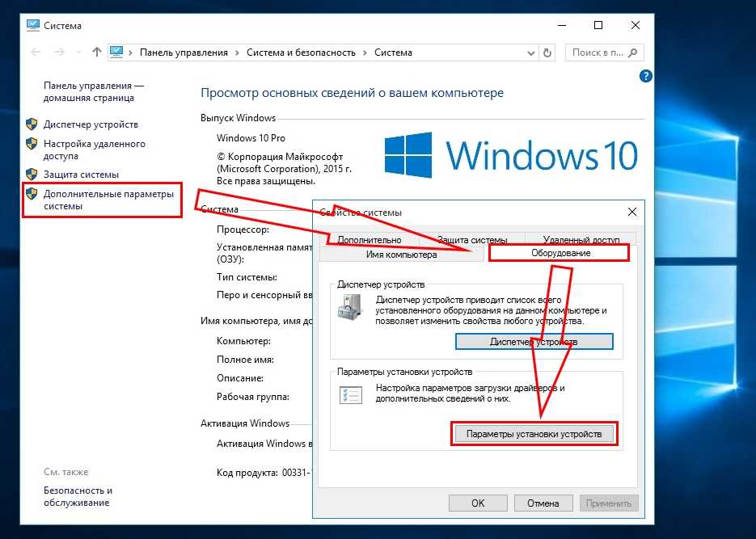Image resolution: width=756 pixels, height=539 pixels.
Task: Click shield icon beside 'Диспетчер устройств'
Action: point(32,124)
